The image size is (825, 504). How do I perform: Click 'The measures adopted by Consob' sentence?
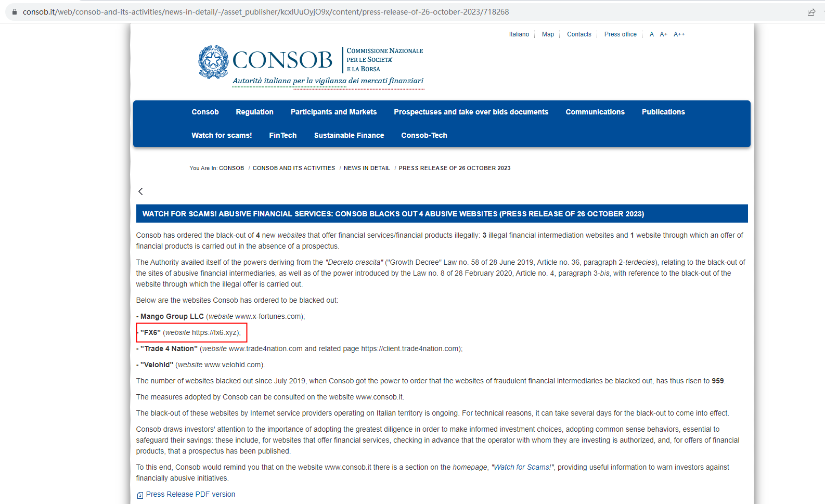click(270, 397)
